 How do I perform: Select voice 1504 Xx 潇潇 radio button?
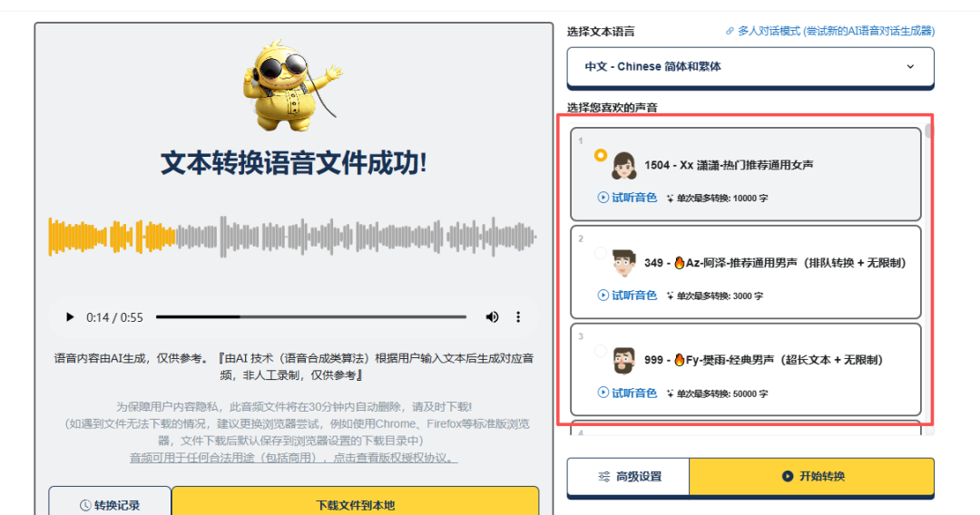tap(601, 155)
